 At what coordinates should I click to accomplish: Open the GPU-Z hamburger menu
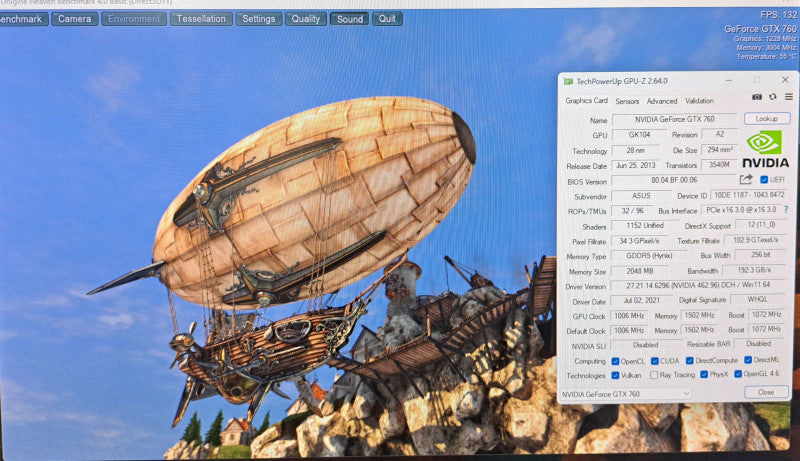tap(789, 97)
